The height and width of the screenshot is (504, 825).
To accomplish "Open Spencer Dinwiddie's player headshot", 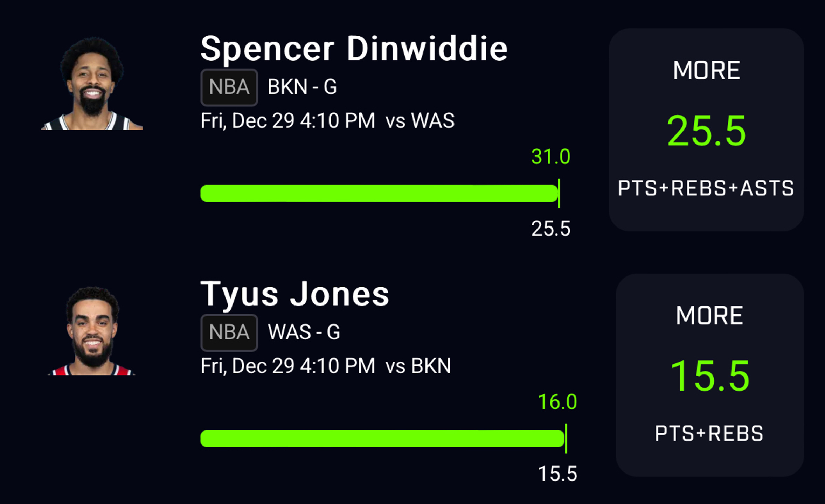I will (x=92, y=83).
